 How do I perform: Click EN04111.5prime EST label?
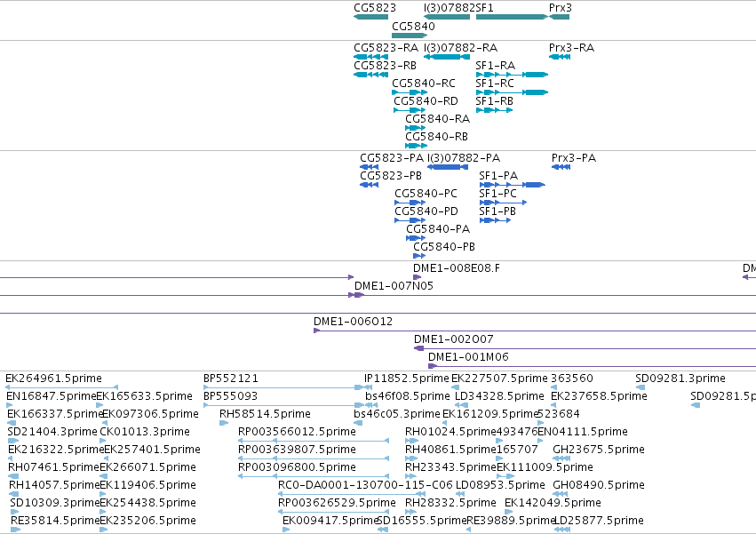(x=583, y=432)
